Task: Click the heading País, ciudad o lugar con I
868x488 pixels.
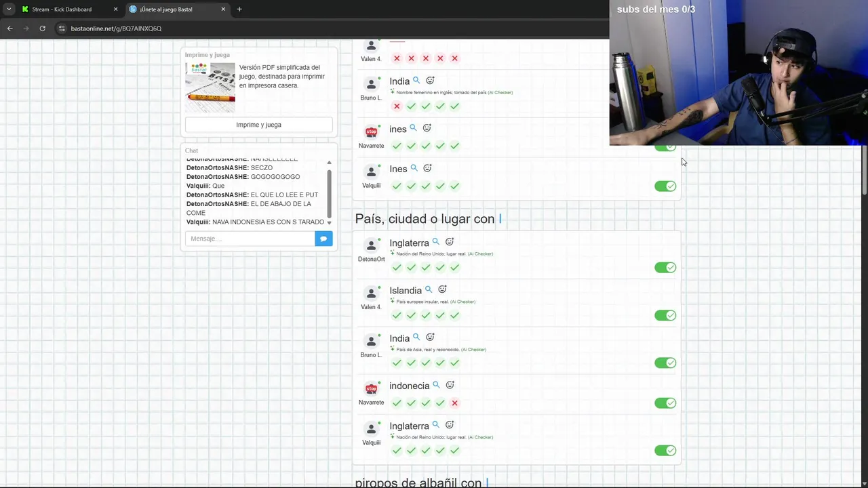Action: [x=428, y=219]
